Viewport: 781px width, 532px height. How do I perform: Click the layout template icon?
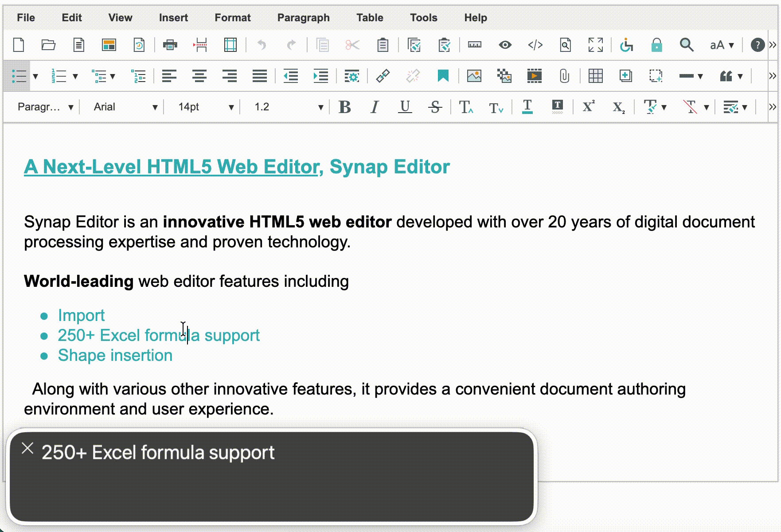click(109, 45)
